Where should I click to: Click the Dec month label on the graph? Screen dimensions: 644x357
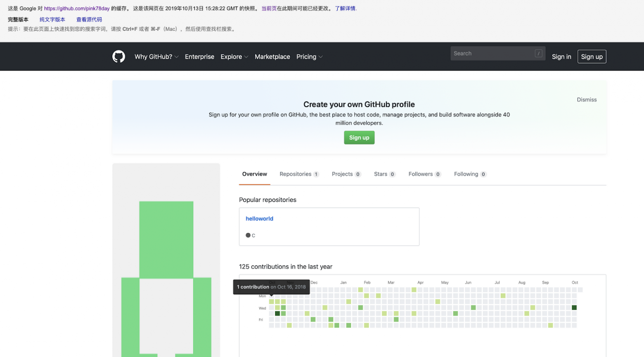pos(314,283)
